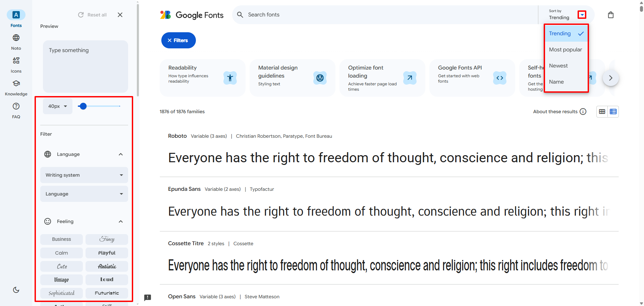Image resolution: width=644 pixels, height=306 pixels.
Task: Adjust the font size slider
Action: [83, 106]
